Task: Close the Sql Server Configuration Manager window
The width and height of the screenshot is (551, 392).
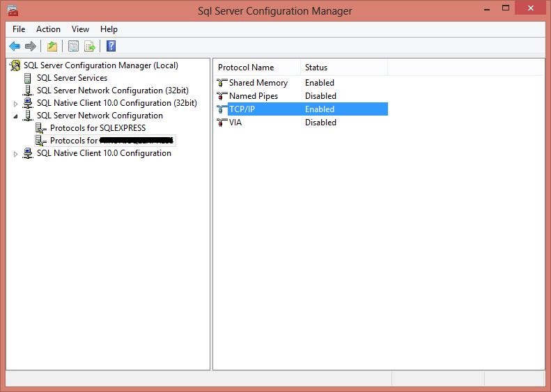Action: [x=531, y=8]
